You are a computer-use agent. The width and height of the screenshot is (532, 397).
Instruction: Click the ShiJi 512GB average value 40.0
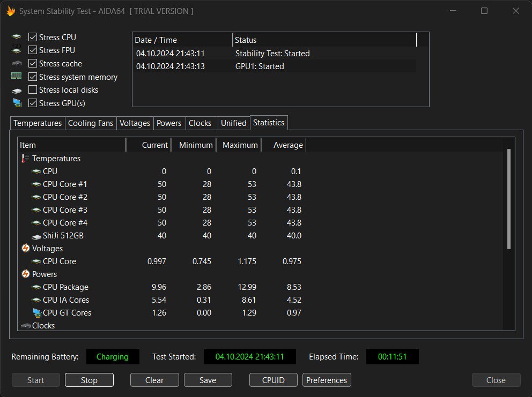pos(294,236)
